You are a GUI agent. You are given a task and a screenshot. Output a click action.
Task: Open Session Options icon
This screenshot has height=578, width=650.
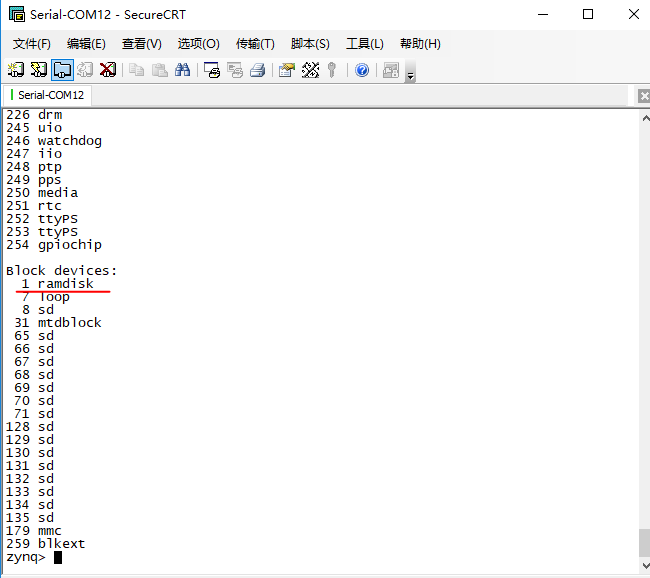point(287,70)
